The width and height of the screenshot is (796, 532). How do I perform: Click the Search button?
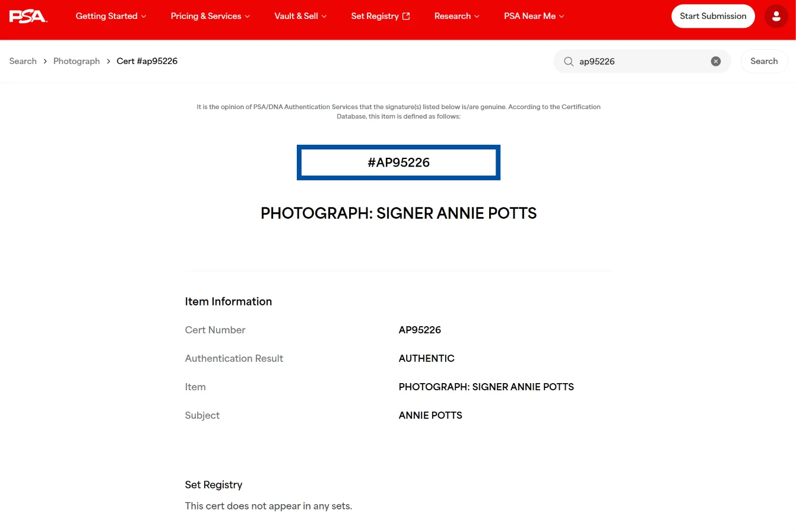[x=764, y=61]
